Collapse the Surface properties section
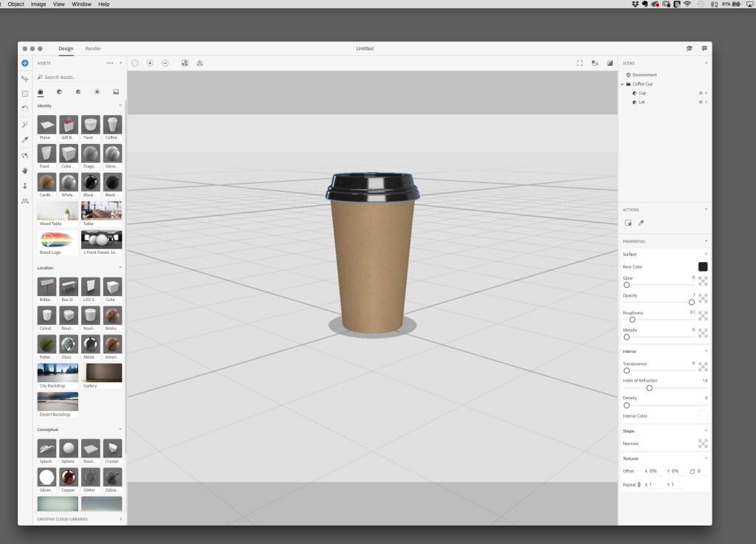The width and height of the screenshot is (756, 544). coord(706,254)
